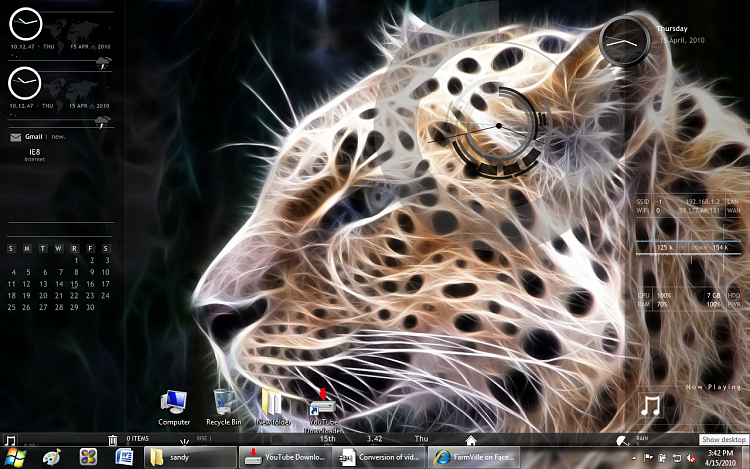
Task: Click the sunrise RISE icon in the bar
Action: tap(184, 441)
